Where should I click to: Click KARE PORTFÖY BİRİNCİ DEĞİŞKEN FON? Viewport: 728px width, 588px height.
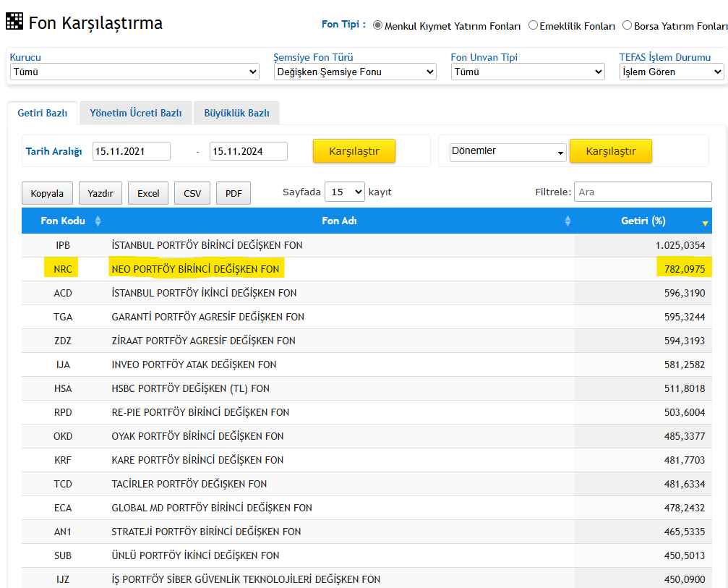click(197, 460)
